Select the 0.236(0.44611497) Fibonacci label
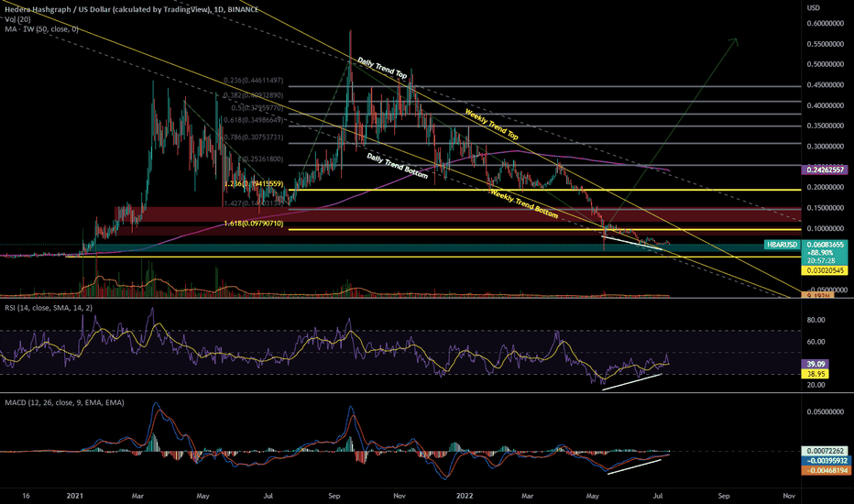Image resolution: width=854 pixels, height=504 pixels. click(x=253, y=81)
